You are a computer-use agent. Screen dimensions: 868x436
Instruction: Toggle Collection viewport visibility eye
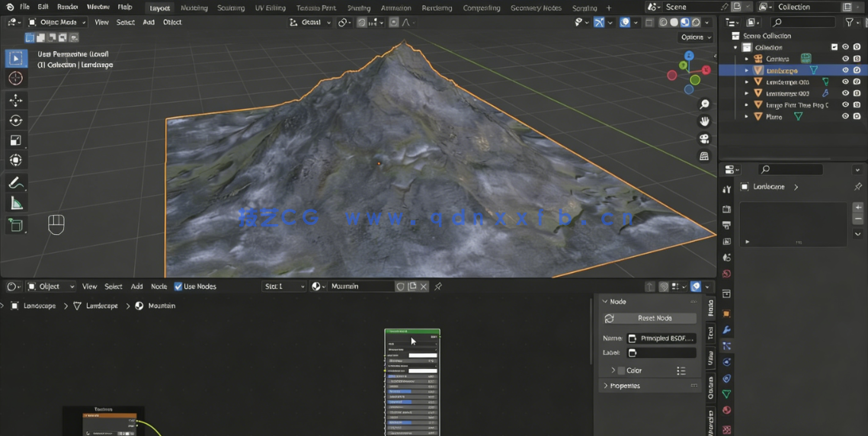845,47
